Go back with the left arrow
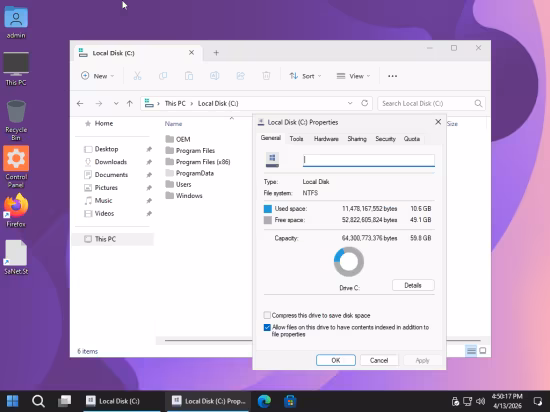This screenshot has height=412, width=550. tap(80, 103)
